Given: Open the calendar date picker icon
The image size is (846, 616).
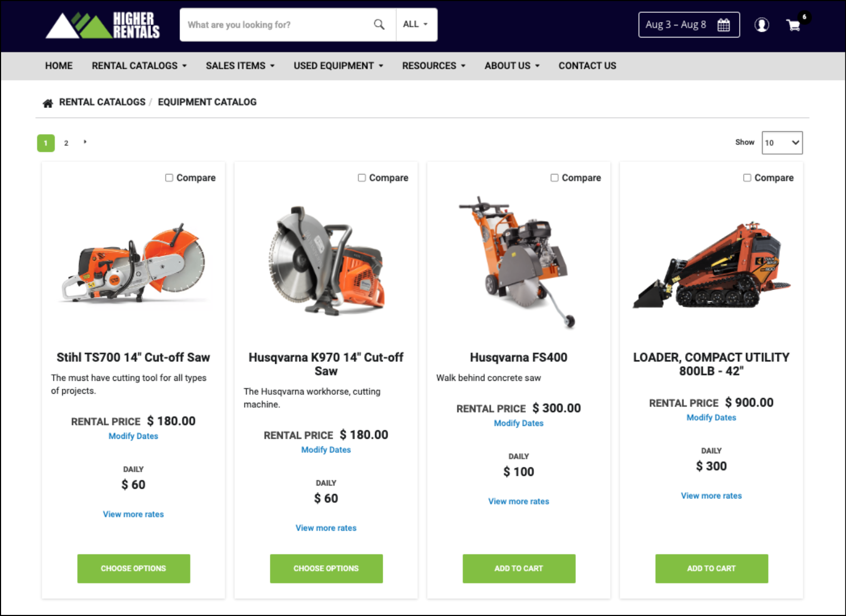Looking at the screenshot, I should 723,25.
